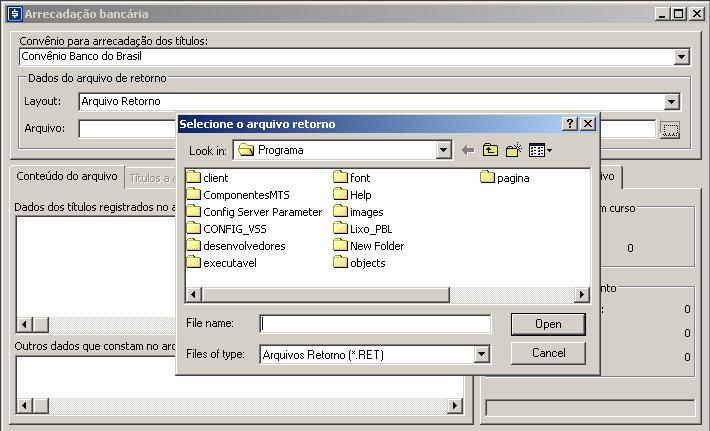Expand the Layout Arquivo Retorno dropdown

pyautogui.click(x=671, y=102)
